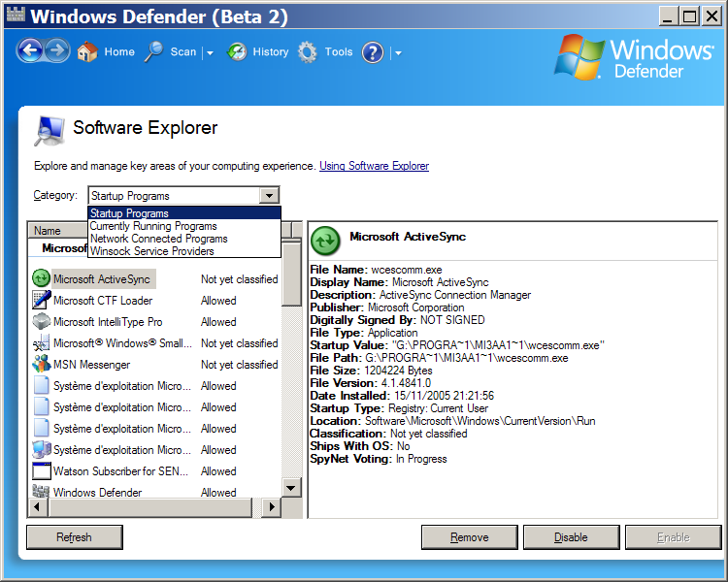Click the fourth Système d'exploitation computer icon
This screenshot has height=582, width=728.
[42, 449]
